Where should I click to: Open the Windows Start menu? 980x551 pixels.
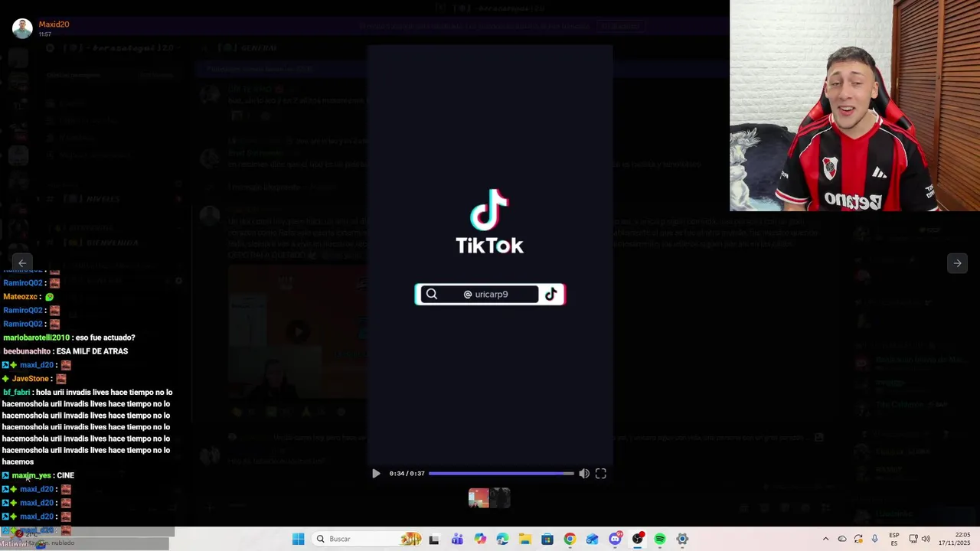point(298,539)
